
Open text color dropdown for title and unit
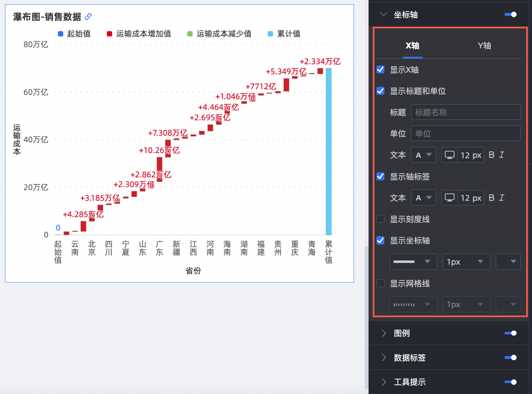click(423, 155)
